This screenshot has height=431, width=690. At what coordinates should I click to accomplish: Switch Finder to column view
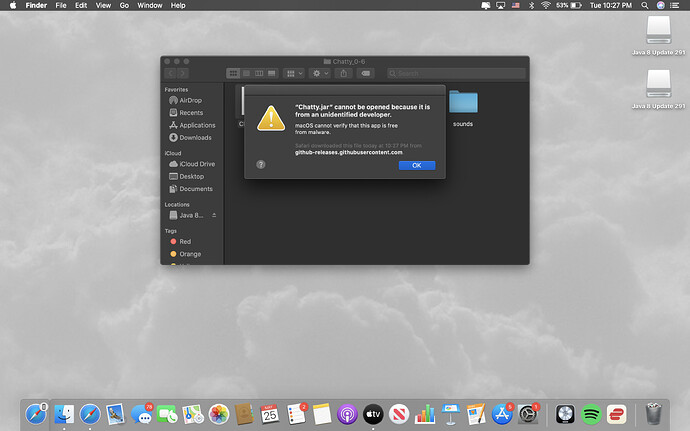259,74
